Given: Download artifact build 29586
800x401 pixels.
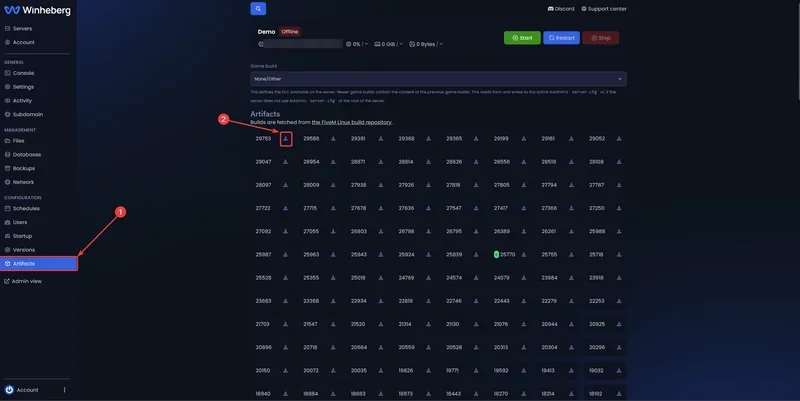Looking at the screenshot, I should coord(333,139).
